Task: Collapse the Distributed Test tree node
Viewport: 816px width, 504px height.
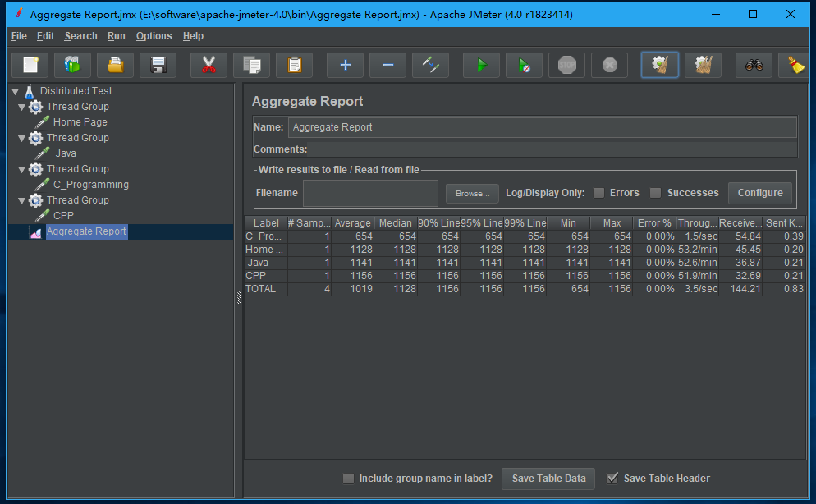Action: click(16, 92)
